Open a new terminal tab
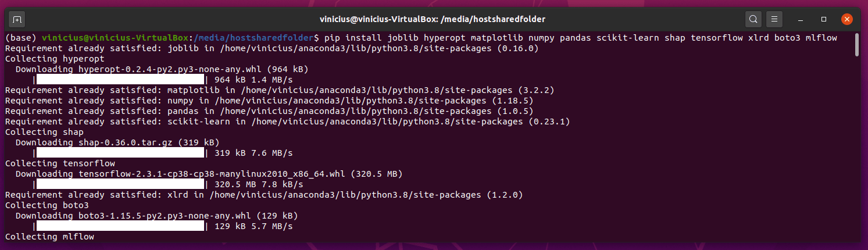The width and height of the screenshot is (868, 250). click(17, 19)
